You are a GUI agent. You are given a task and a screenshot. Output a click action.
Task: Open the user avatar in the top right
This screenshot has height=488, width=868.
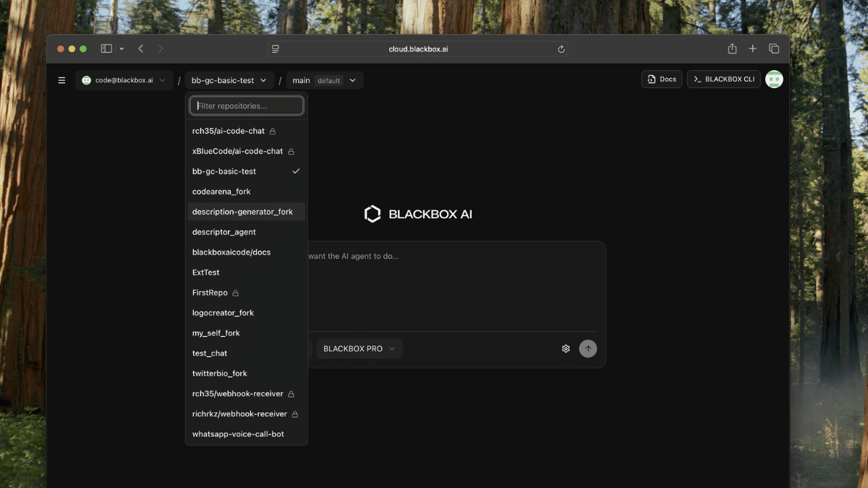coord(774,79)
